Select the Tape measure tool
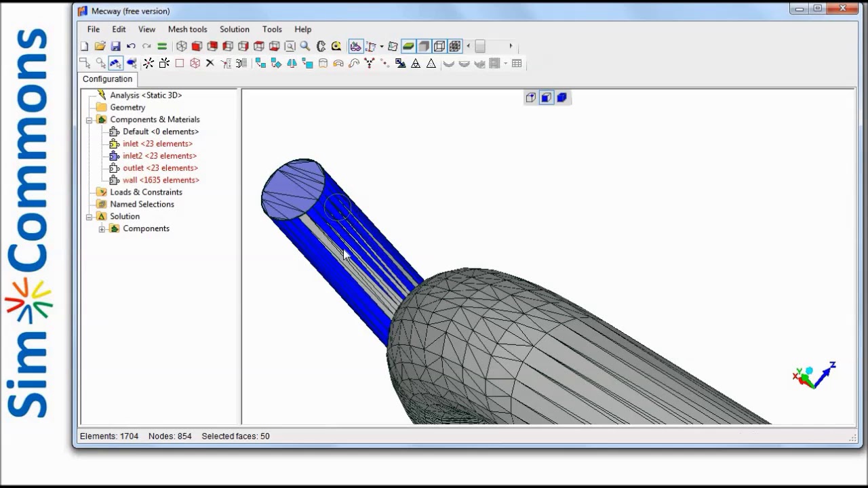Viewport: 868px width, 488px height. point(336,46)
